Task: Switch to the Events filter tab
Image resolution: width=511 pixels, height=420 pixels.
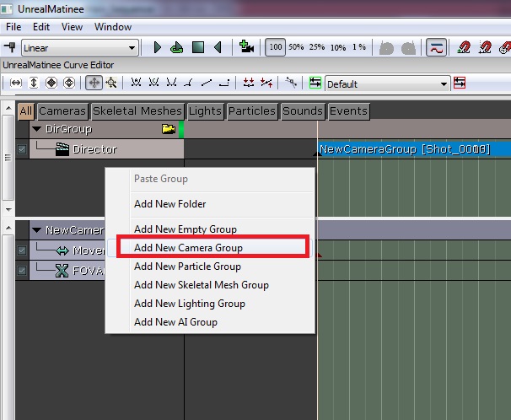Action: pos(349,111)
